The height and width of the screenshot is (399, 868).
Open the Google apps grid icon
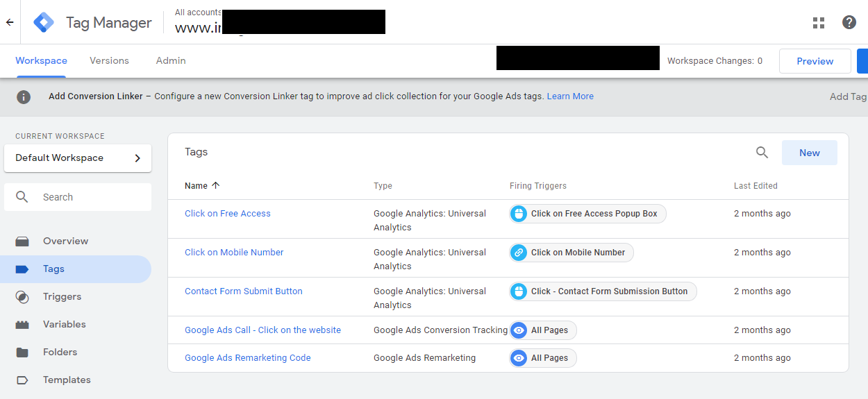819,22
